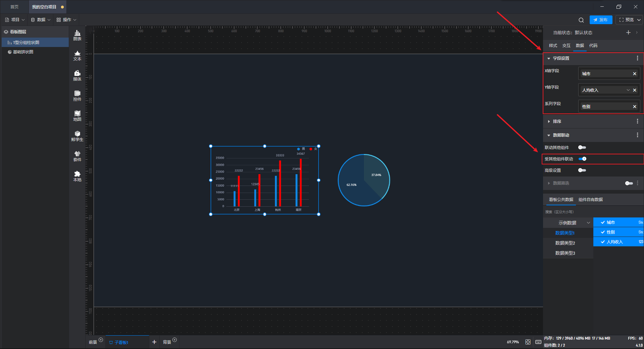The image size is (644, 349).
Task: Click the 预览 preview button
Action: (x=627, y=20)
